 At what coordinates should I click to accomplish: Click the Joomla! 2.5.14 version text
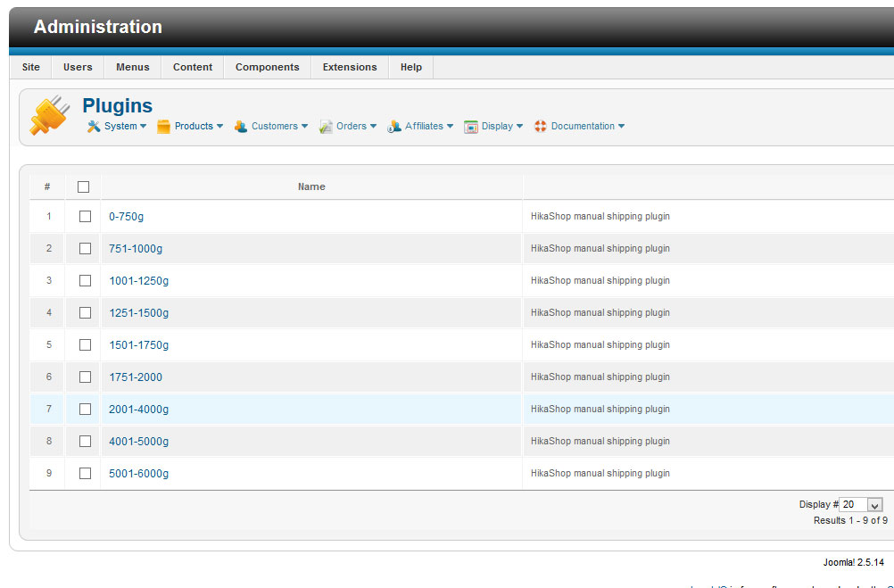click(854, 562)
